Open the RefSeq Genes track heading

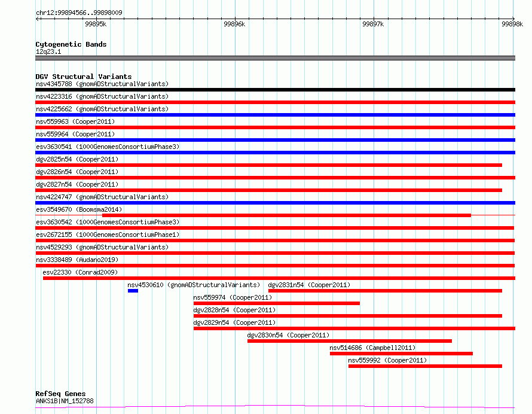pos(60,394)
